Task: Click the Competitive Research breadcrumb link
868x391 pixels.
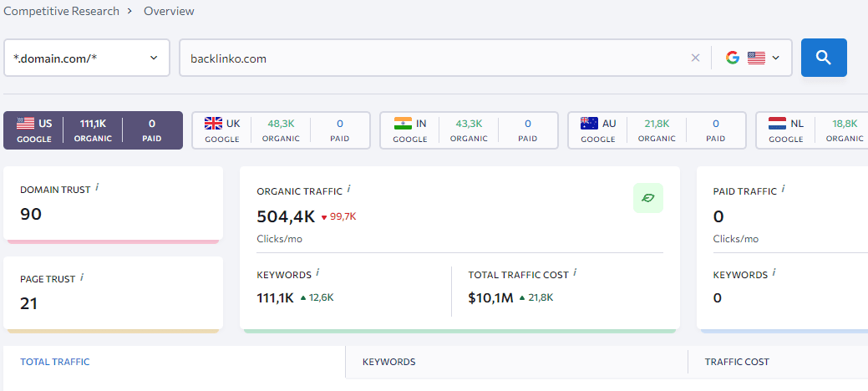Action: 62,11
